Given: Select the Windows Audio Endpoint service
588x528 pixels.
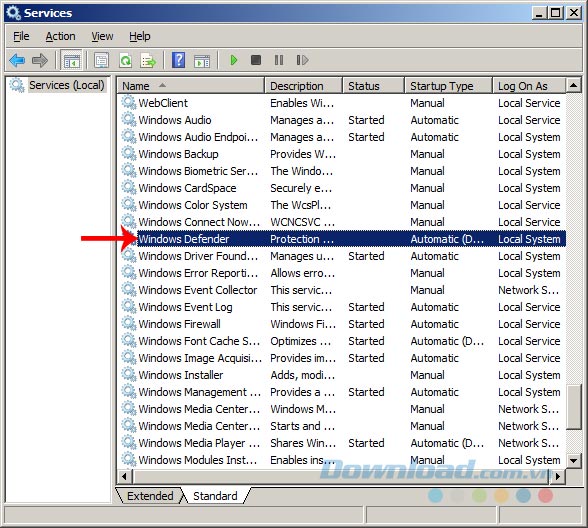Looking at the screenshot, I should click(198, 137).
